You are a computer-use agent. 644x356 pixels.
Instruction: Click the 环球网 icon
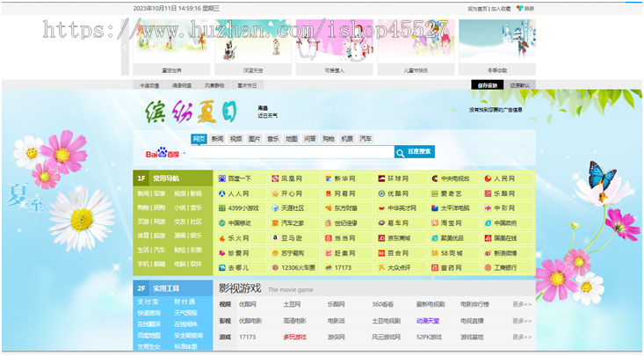tap(381, 178)
